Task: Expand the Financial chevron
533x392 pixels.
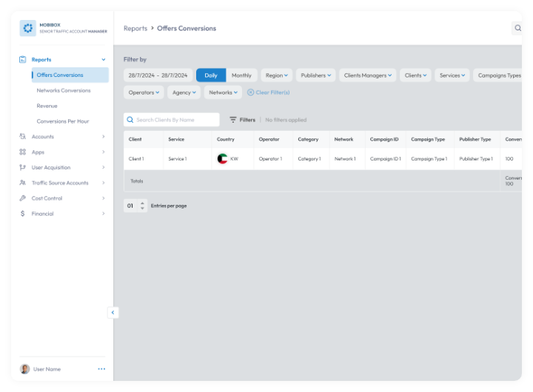Action: point(104,214)
